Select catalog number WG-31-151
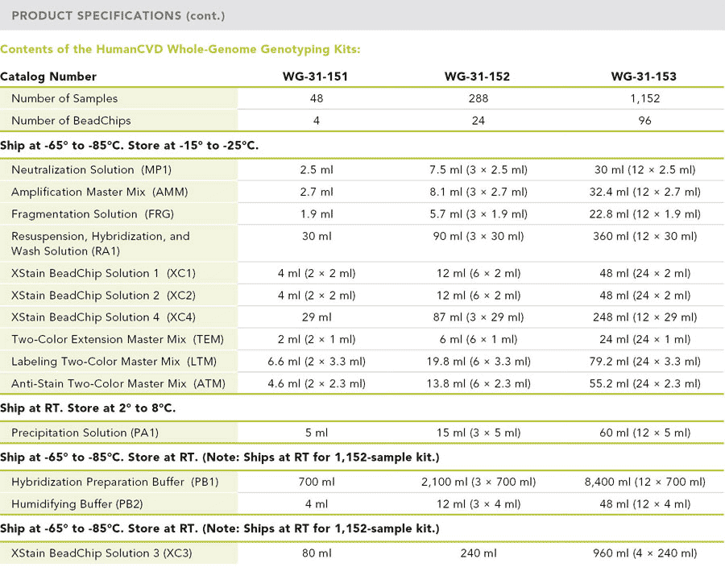Screen dimensions: 725x588 [315, 77]
